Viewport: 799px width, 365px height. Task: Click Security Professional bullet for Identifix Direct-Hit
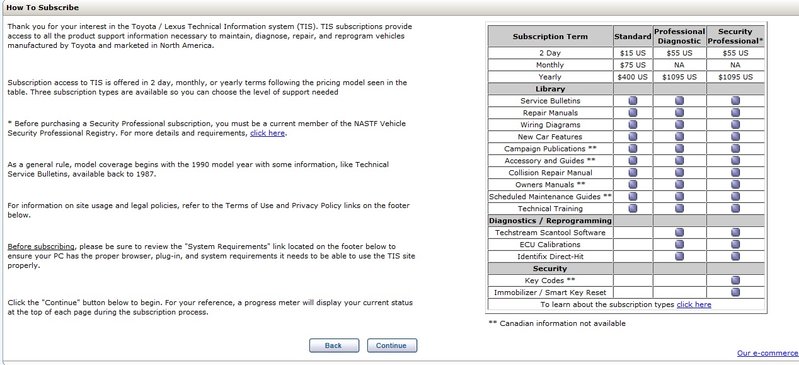pos(735,256)
